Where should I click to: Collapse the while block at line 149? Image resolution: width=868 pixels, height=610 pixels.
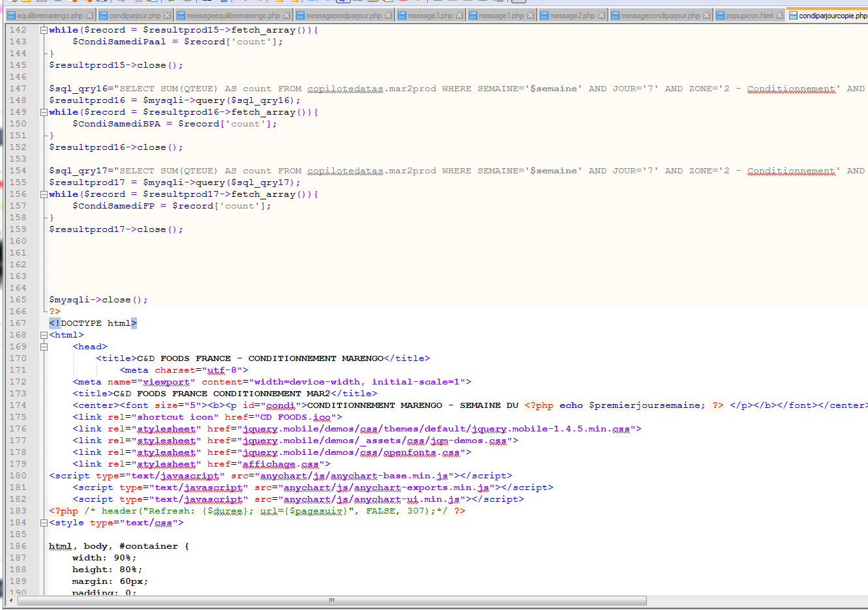coord(44,112)
